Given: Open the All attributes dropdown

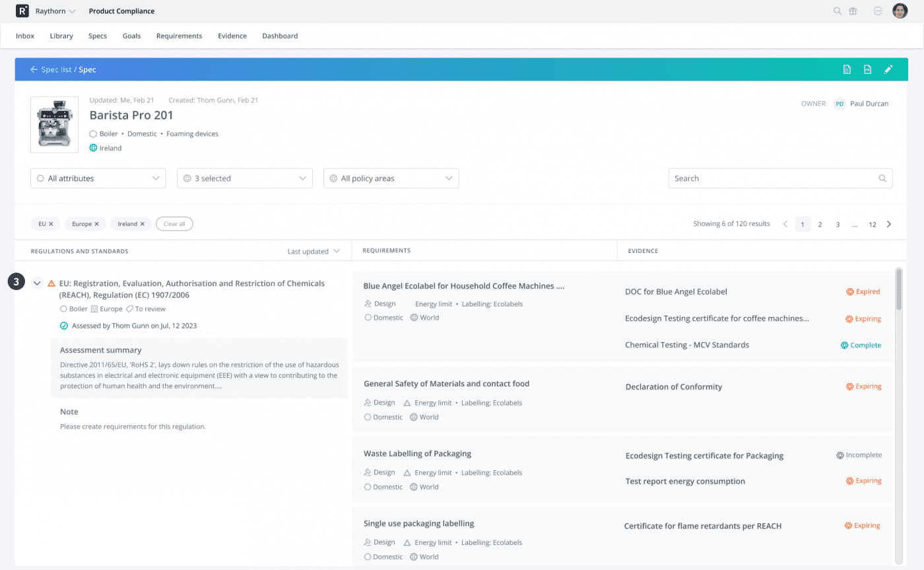Looking at the screenshot, I should [98, 178].
